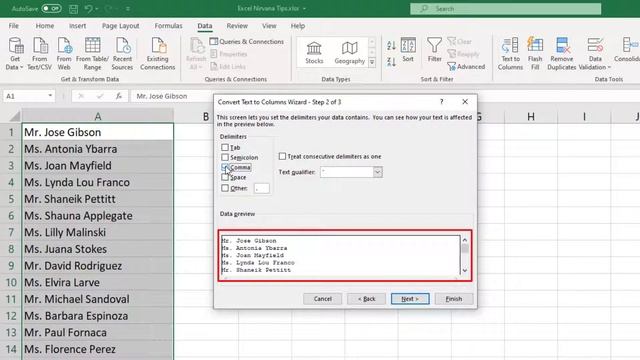Click the Next button
Screen dimensions: 640x360
click(x=410, y=299)
